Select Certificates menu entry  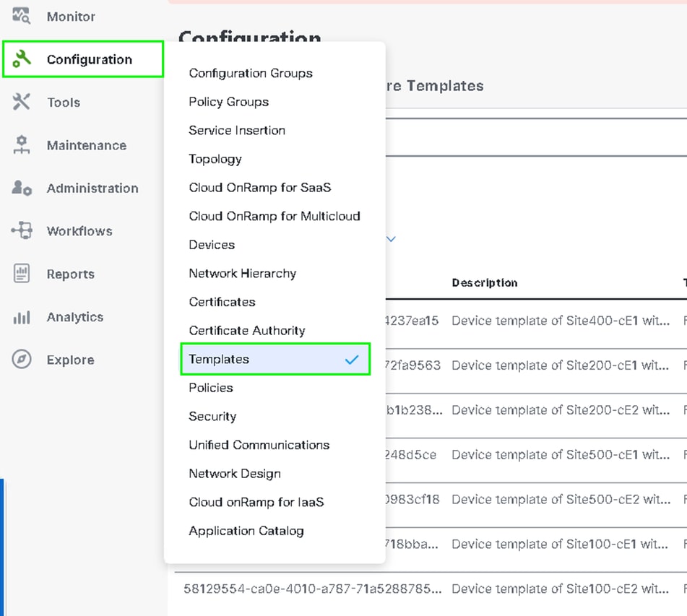pos(222,302)
